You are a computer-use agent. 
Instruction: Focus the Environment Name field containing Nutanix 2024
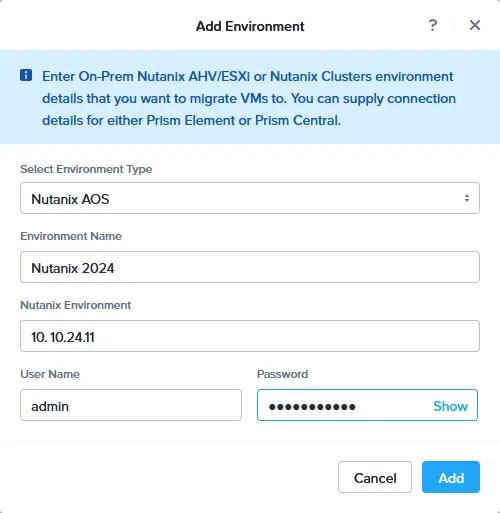(250, 267)
